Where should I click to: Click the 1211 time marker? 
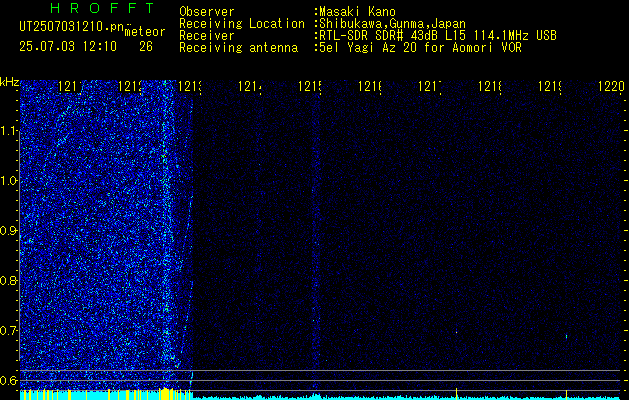click(71, 86)
